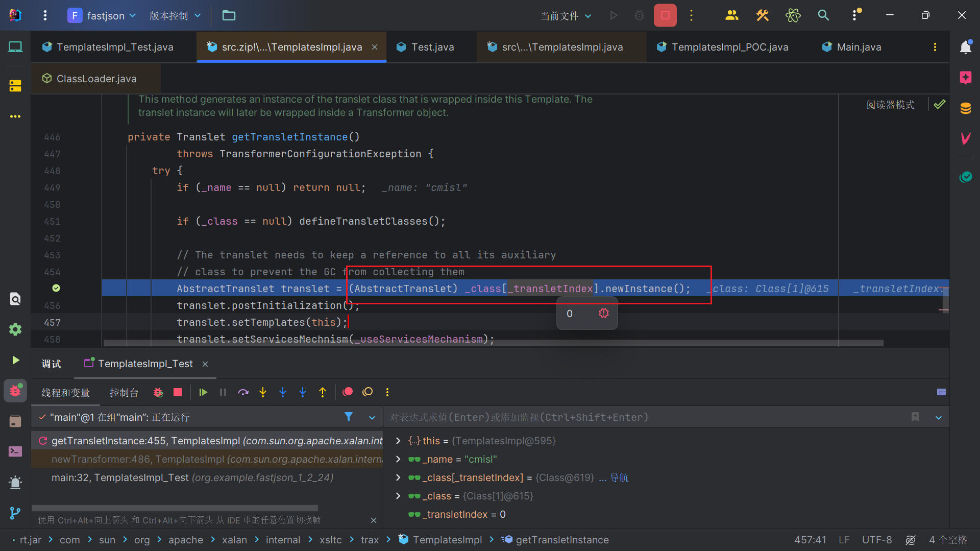This screenshot has height=551, width=980.
Task: Open current file run configuration dropdown
Action: click(x=566, y=16)
